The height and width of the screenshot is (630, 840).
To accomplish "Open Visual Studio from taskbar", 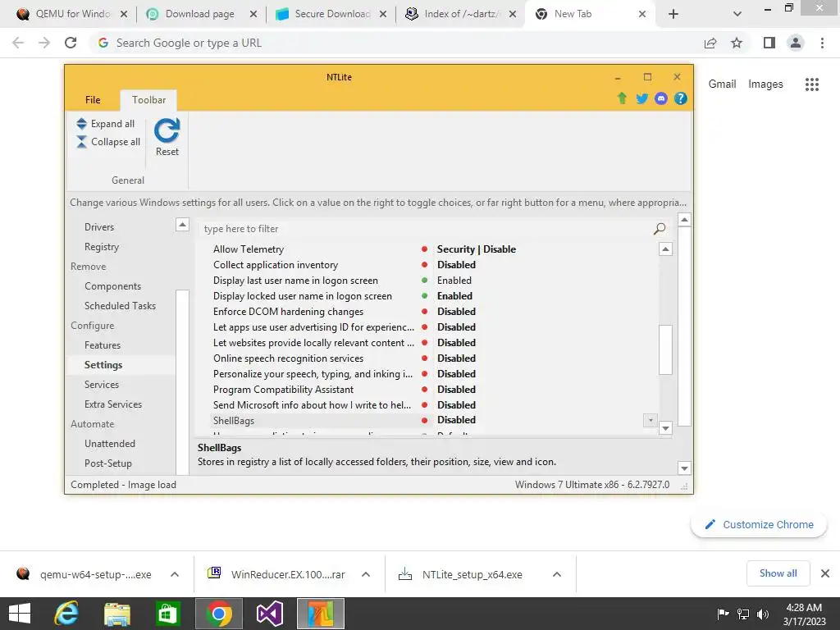I will [x=269, y=614].
